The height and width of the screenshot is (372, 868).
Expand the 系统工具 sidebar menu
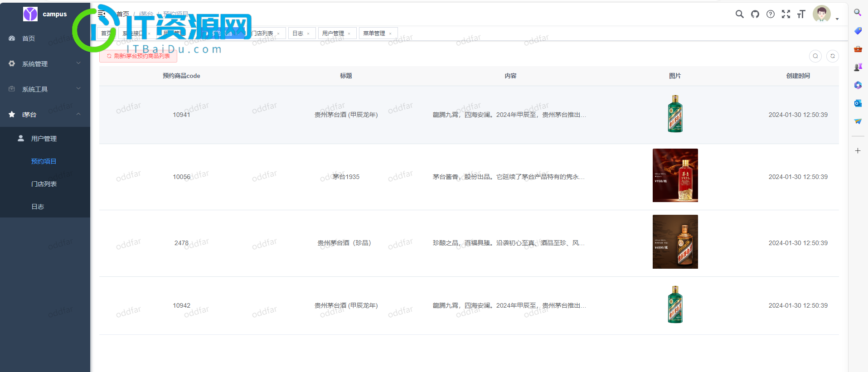pos(45,89)
